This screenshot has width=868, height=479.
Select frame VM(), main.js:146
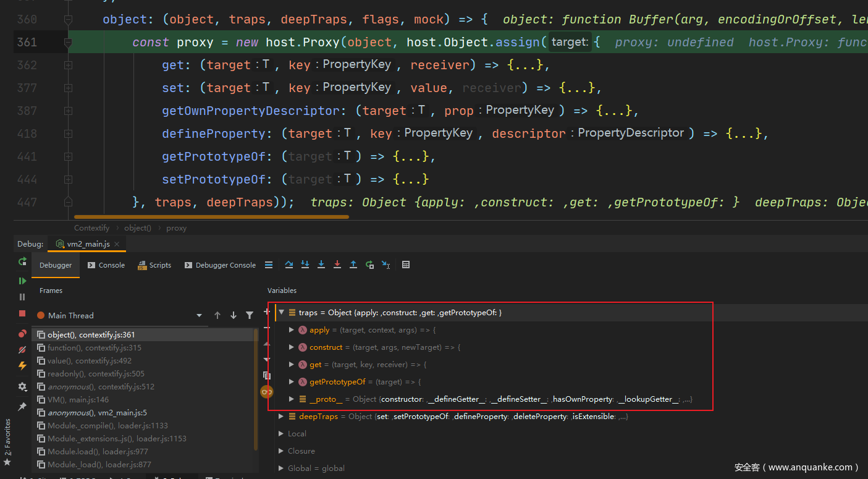click(x=78, y=400)
